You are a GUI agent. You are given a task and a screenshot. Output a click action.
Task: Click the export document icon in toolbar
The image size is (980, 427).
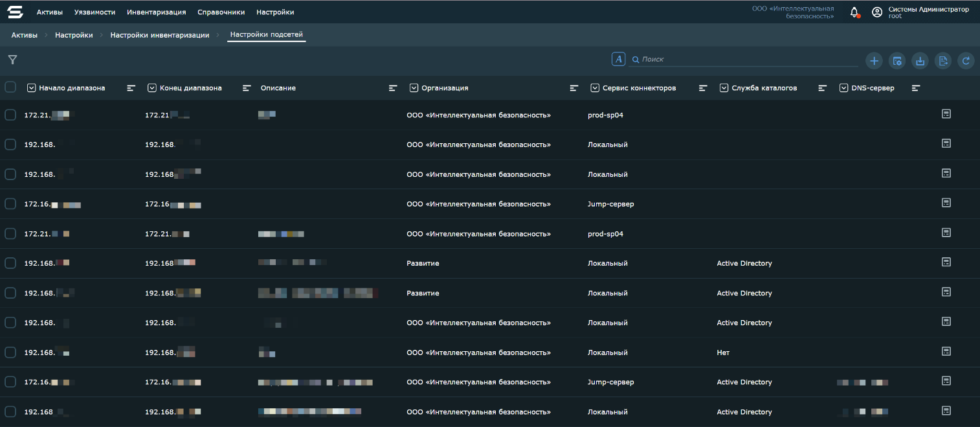[x=943, y=61]
